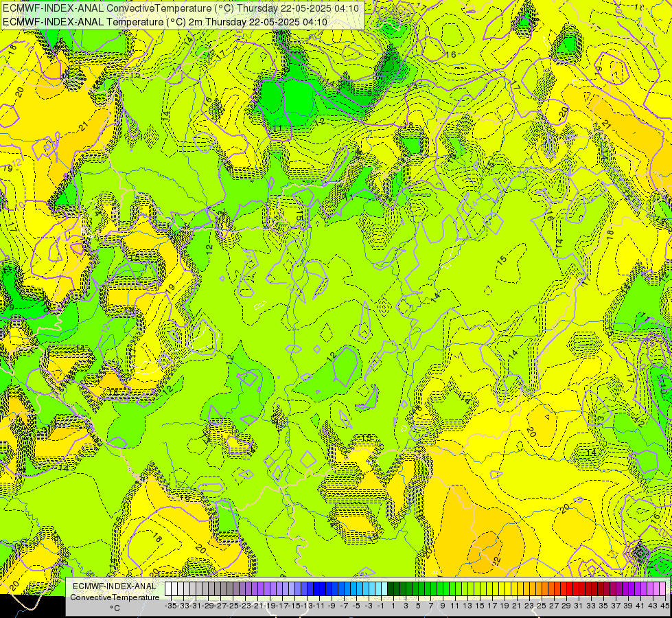
Task: Pick the dark green swatch above legend value 1
Action: click(390, 589)
